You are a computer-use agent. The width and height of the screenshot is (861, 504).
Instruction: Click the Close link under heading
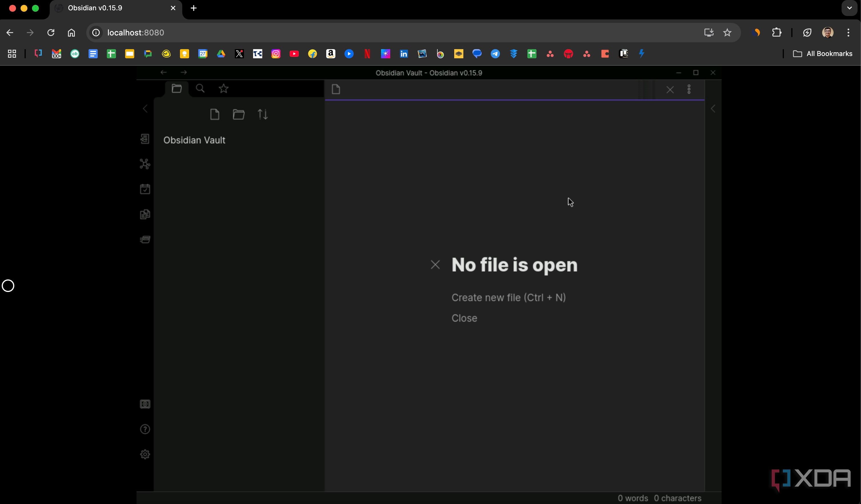coord(464,318)
